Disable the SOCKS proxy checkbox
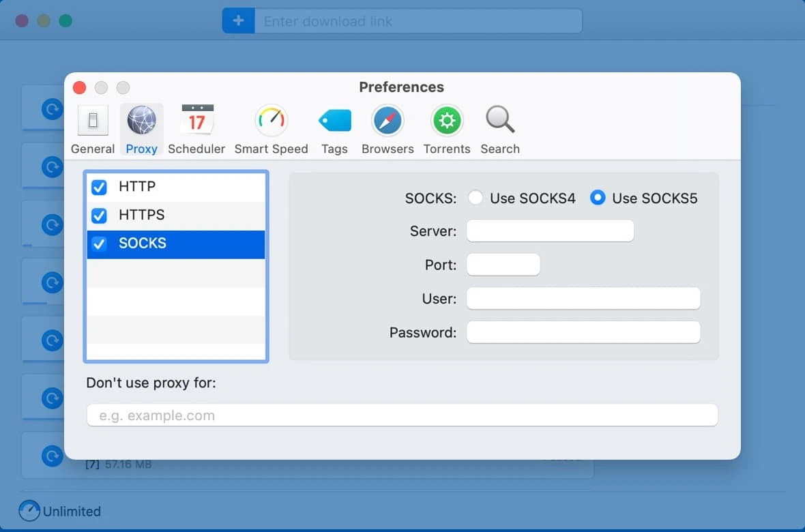Screen dimensions: 805x532 (x=99, y=244)
